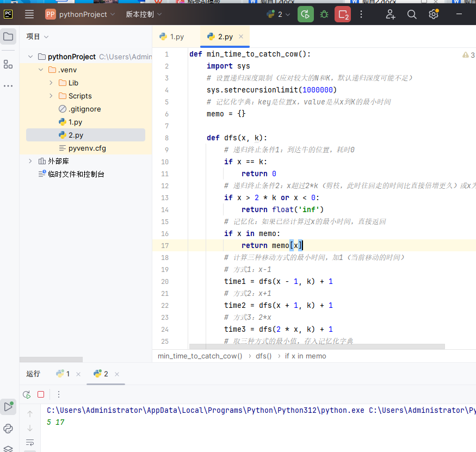Open Run panel more options dots
This screenshot has width=476, height=452.
click(x=59, y=395)
